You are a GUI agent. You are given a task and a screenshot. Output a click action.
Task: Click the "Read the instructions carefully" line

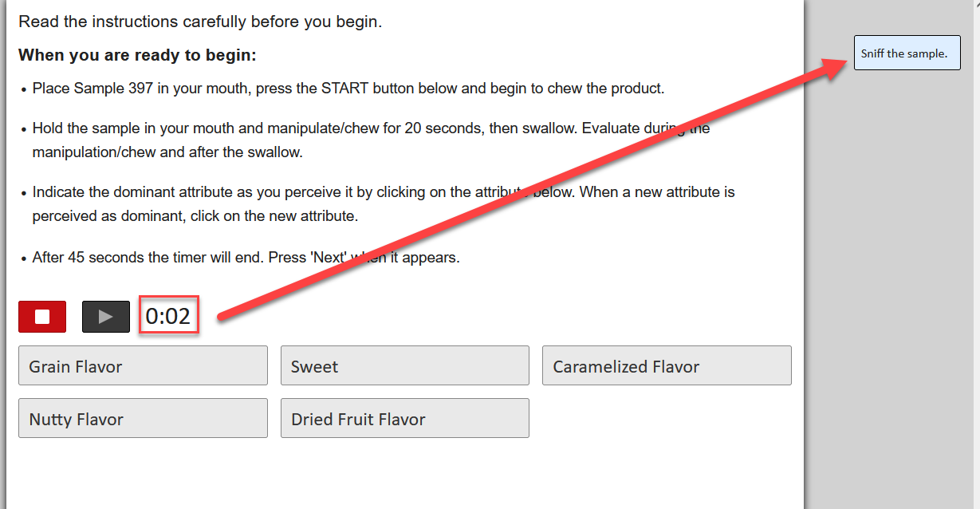(x=200, y=22)
